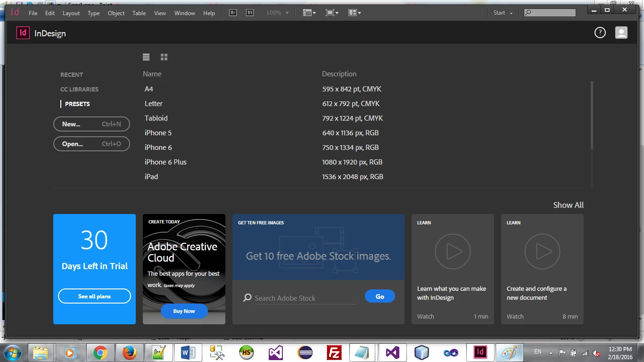Switch to InDesign taskbar icon

(x=480, y=353)
